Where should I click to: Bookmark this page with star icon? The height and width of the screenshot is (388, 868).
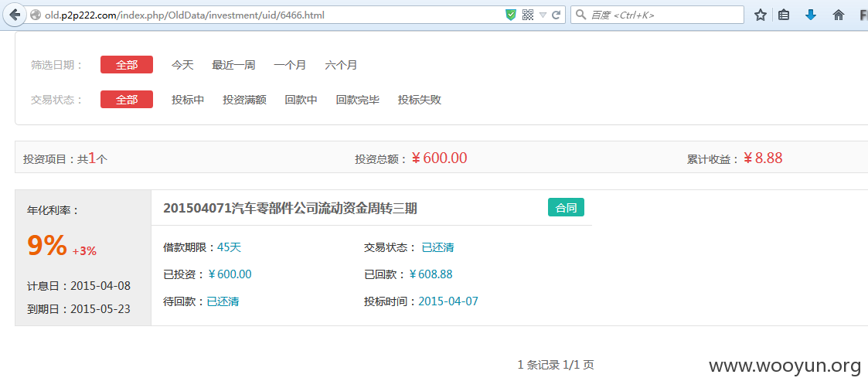point(761,15)
